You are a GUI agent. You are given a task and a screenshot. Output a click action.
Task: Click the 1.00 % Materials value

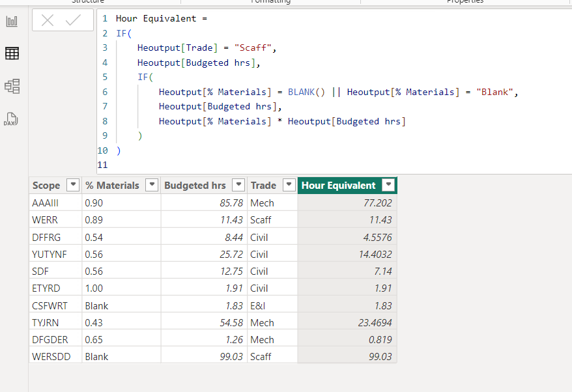coord(94,288)
